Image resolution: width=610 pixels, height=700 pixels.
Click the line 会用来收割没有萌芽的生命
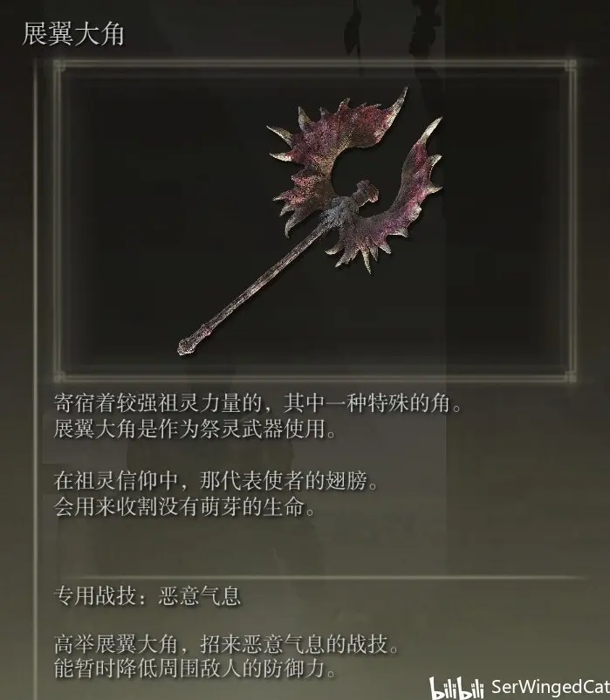(184, 507)
